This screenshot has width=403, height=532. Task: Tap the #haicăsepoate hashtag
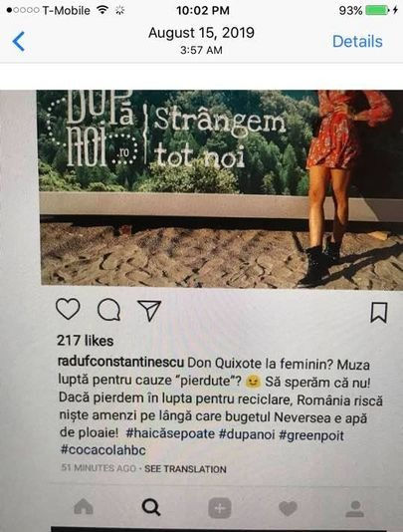(170, 433)
